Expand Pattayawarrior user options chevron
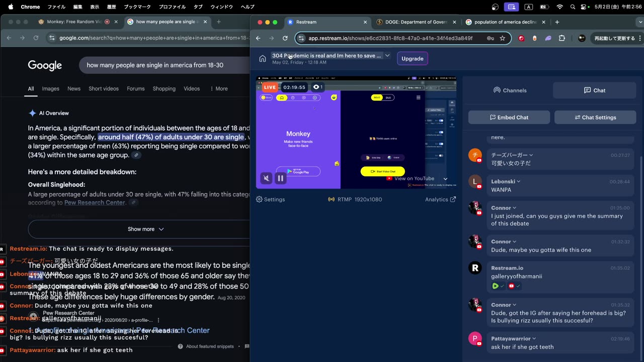The height and width of the screenshot is (362, 644). coord(534,338)
